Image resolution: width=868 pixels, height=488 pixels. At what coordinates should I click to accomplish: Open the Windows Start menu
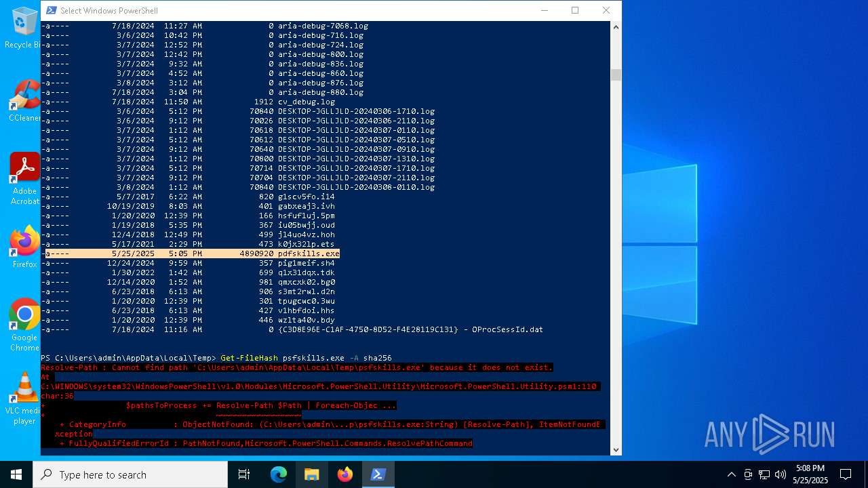click(16, 474)
